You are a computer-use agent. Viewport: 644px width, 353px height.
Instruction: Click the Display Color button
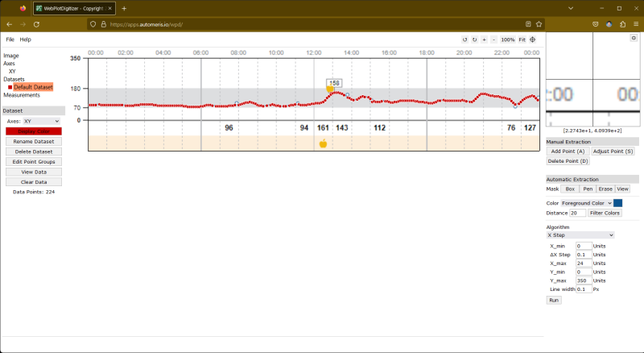coord(34,131)
